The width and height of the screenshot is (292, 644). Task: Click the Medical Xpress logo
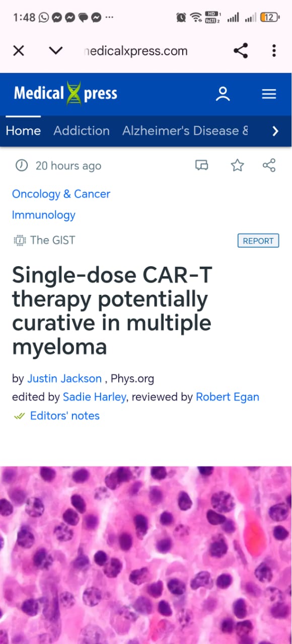[65, 94]
